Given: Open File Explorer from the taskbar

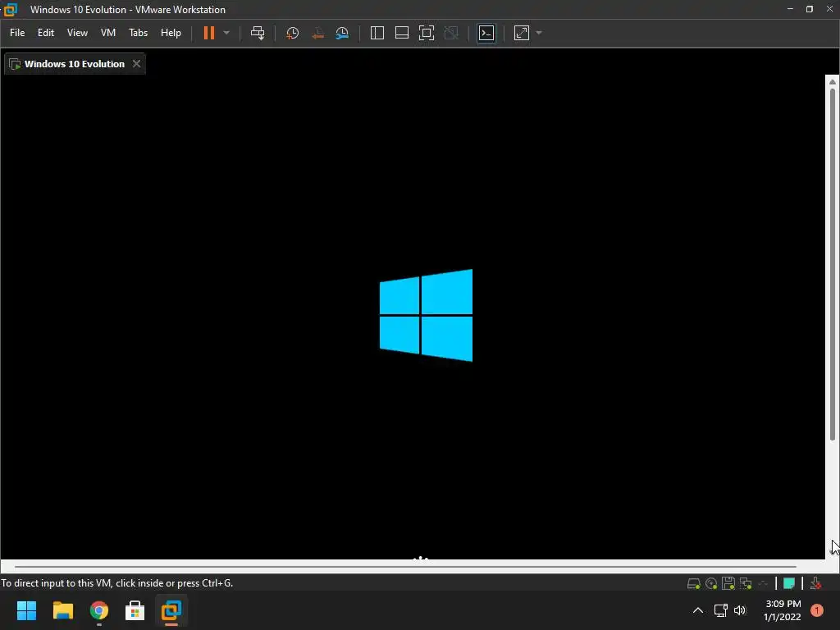Looking at the screenshot, I should [x=62, y=610].
